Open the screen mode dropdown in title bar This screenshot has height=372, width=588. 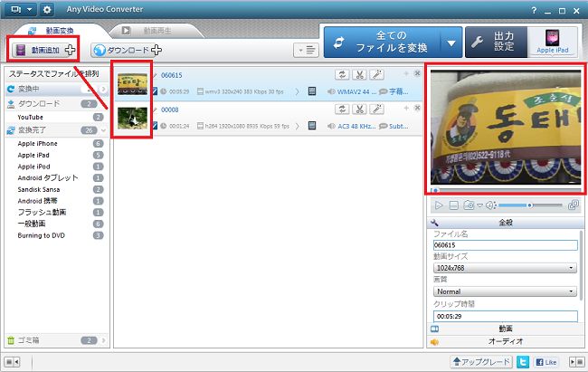coord(21,9)
